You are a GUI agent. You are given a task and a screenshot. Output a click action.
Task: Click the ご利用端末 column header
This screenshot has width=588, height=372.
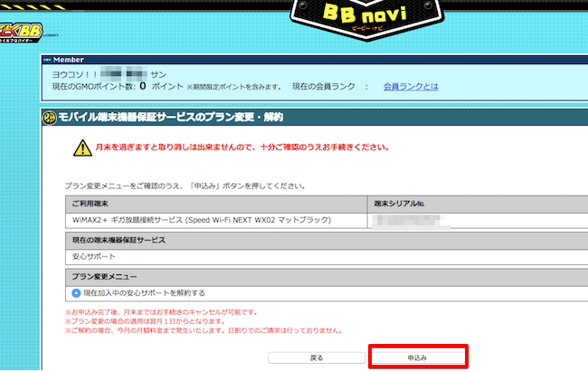[91, 203]
